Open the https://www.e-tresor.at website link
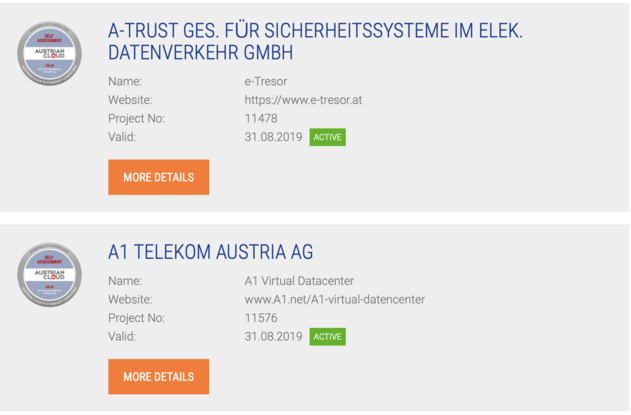 click(303, 100)
